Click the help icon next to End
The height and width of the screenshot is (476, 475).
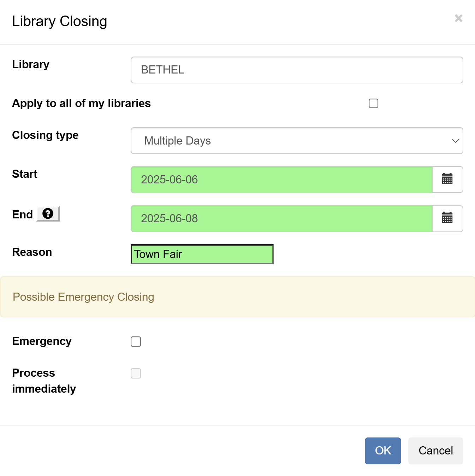coord(48,213)
